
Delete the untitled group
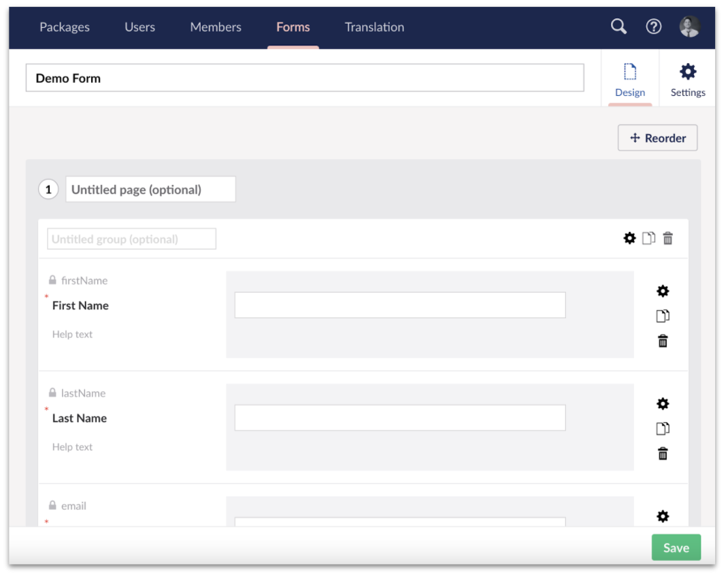(668, 238)
